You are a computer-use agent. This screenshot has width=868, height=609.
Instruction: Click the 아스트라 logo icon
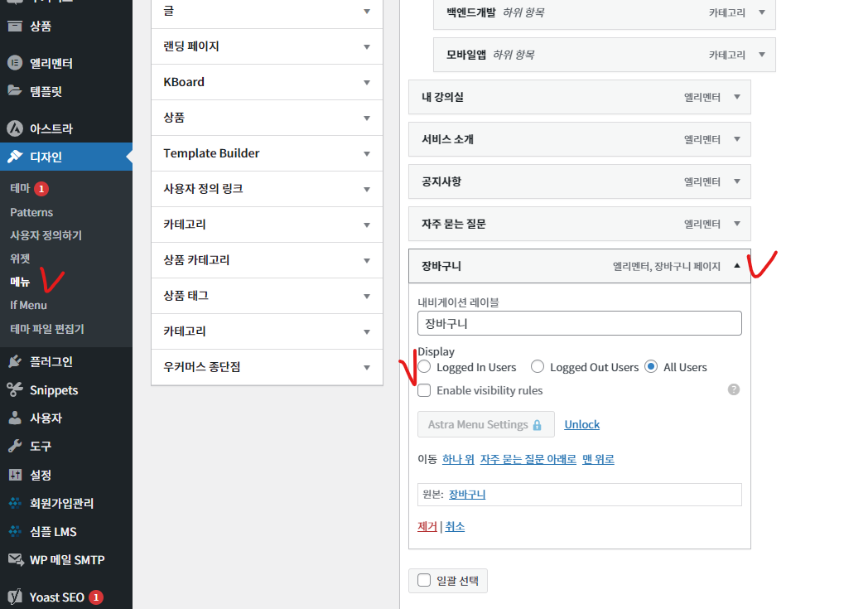pyautogui.click(x=15, y=128)
